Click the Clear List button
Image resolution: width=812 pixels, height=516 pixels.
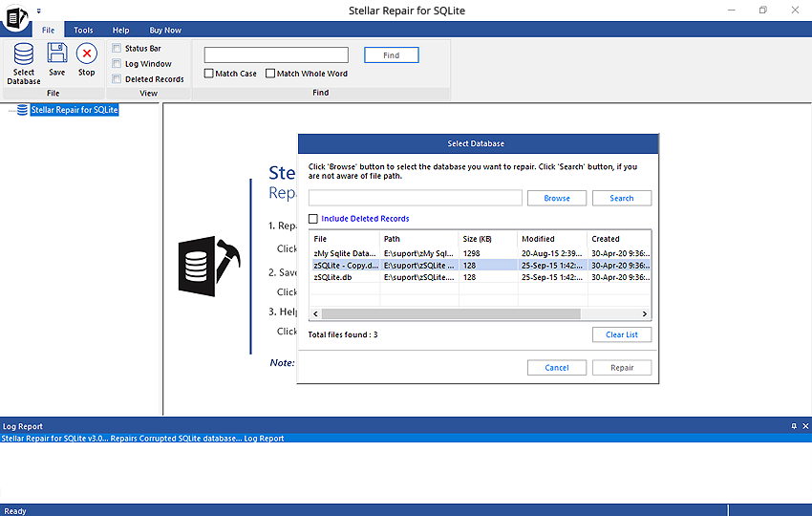(622, 334)
